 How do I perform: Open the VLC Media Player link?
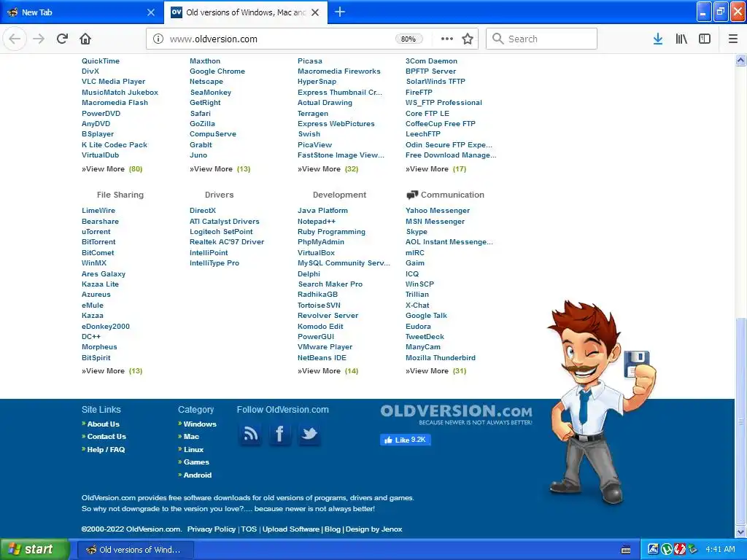(x=113, y=82)
